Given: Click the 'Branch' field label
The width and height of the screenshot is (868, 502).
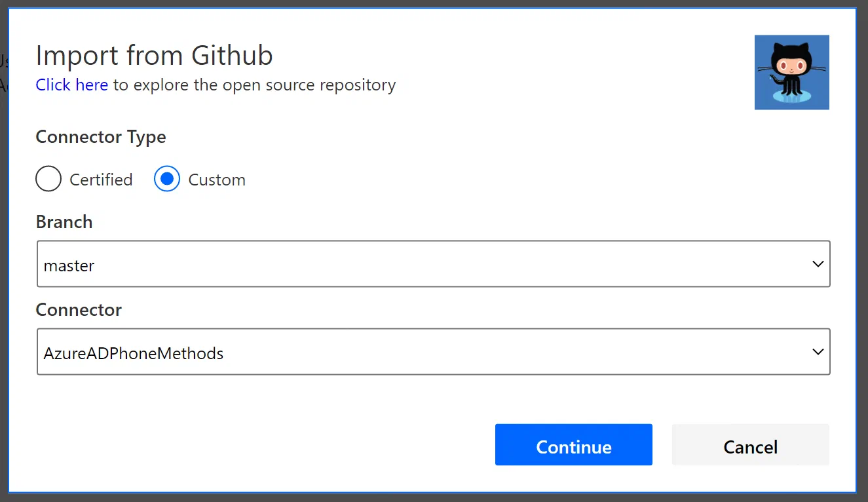Looking at the screenshot, I should point(64,222).
